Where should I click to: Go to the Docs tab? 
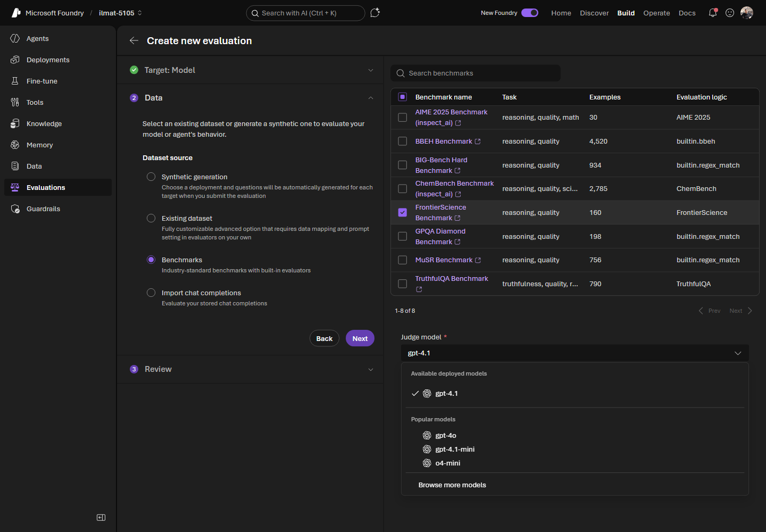(687, 13)
